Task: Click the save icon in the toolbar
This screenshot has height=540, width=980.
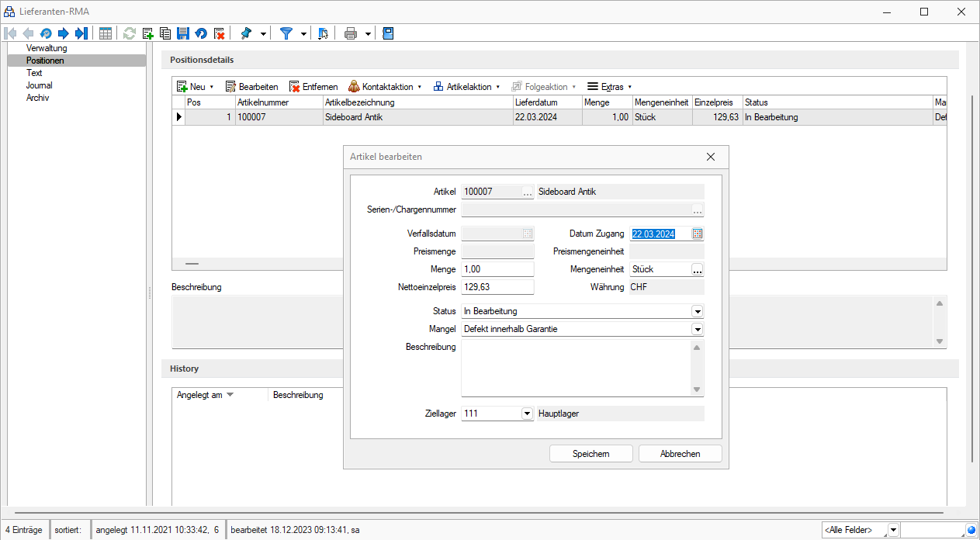Action: 182,33
